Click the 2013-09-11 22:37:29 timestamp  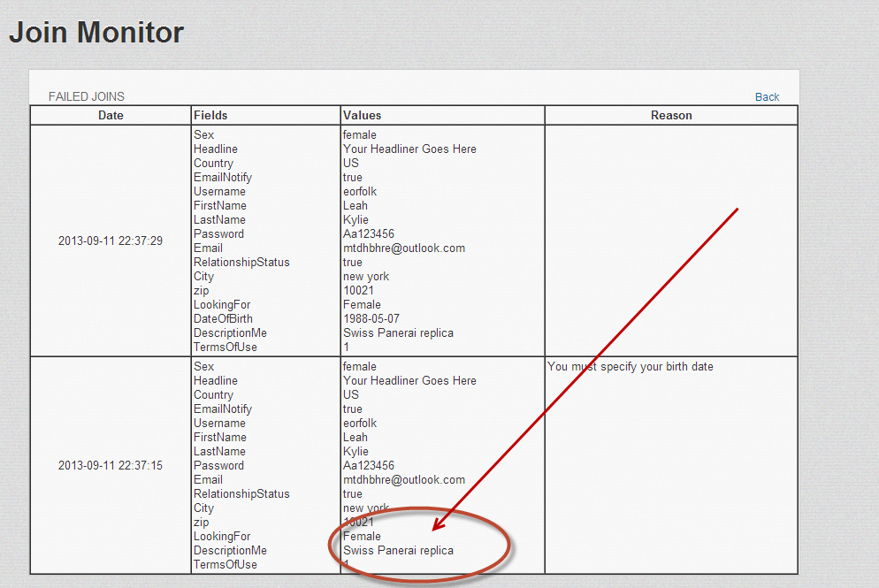(x=111, y=241)
